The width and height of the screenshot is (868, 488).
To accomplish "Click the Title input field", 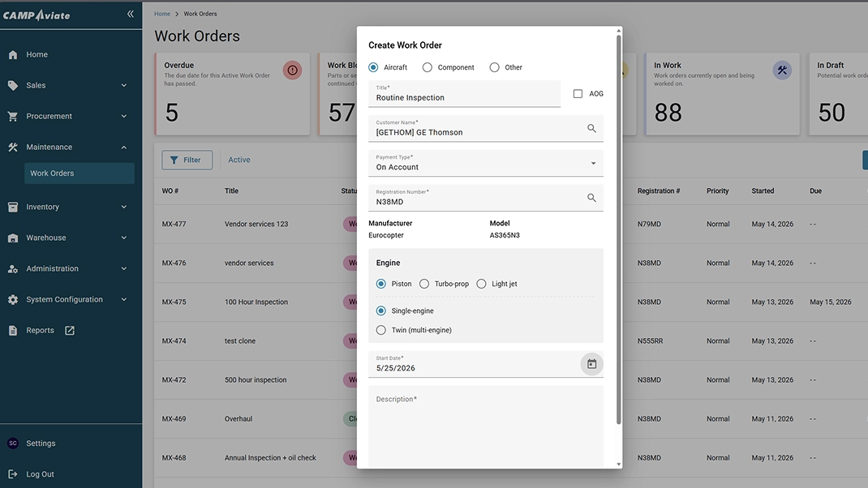I will [465, 93].
